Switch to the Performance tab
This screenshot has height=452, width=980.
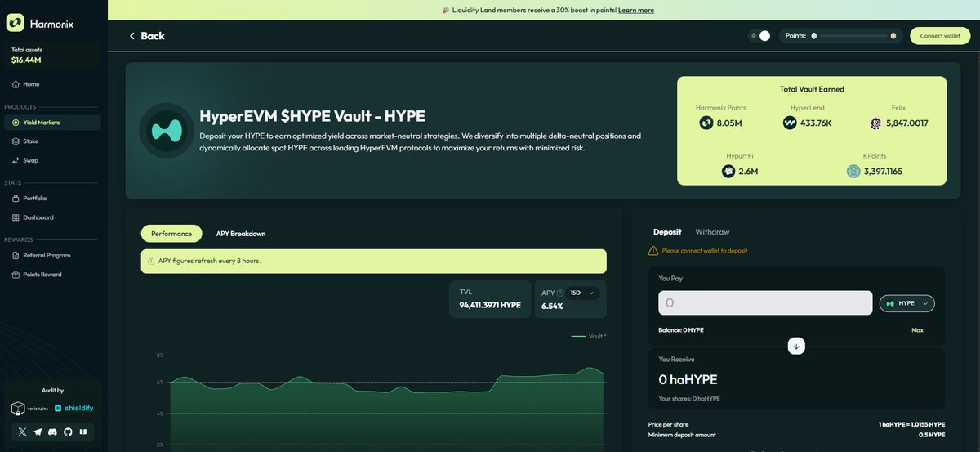pos(171,234)
